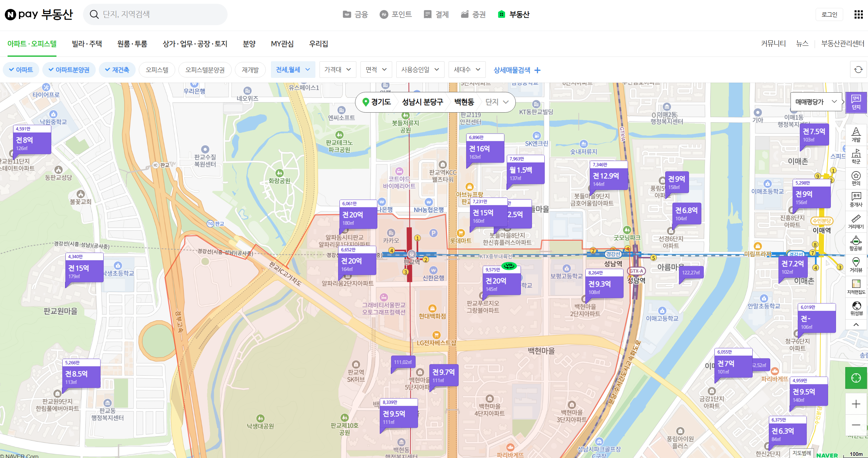Go to the 빌라·주택 tab

click(x=87, y=44)
